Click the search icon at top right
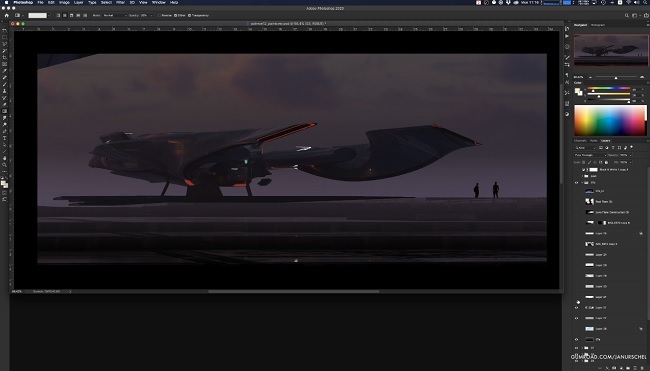Viewport: 650px width, 371px height. [627, 15]
